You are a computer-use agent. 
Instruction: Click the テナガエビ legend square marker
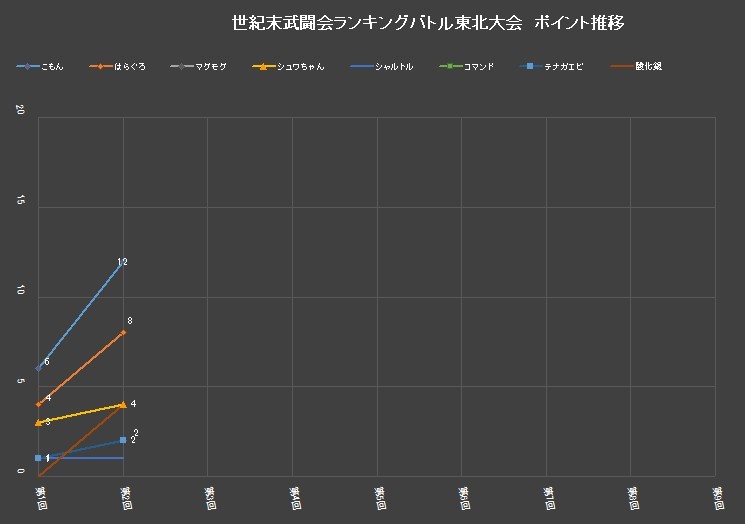click(530, 67)
